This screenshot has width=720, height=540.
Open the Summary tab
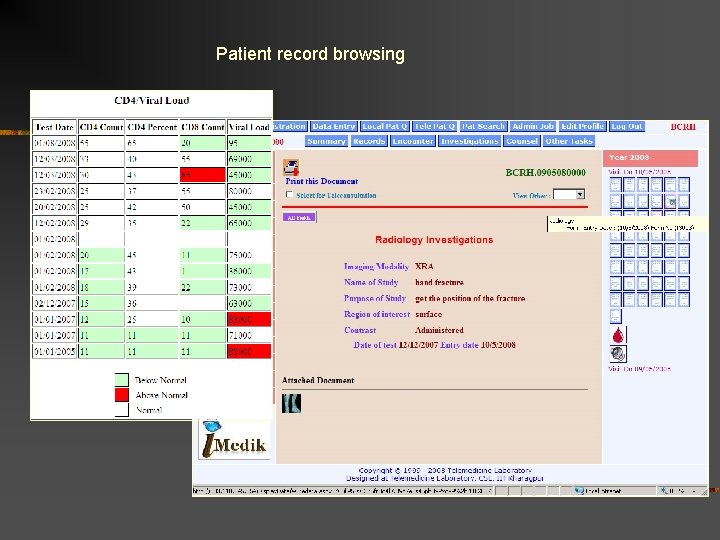click(x=326, y=141)
